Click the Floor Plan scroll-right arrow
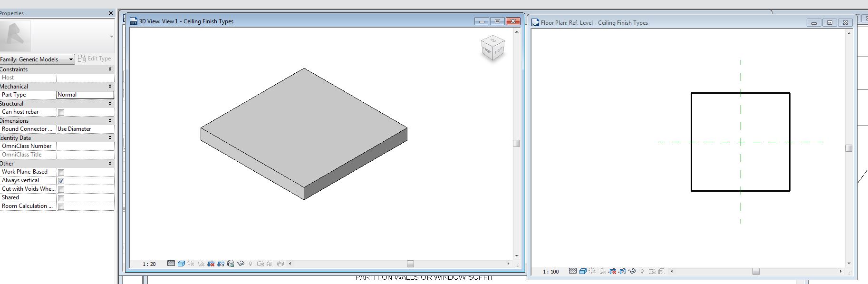 coord(840,271)
